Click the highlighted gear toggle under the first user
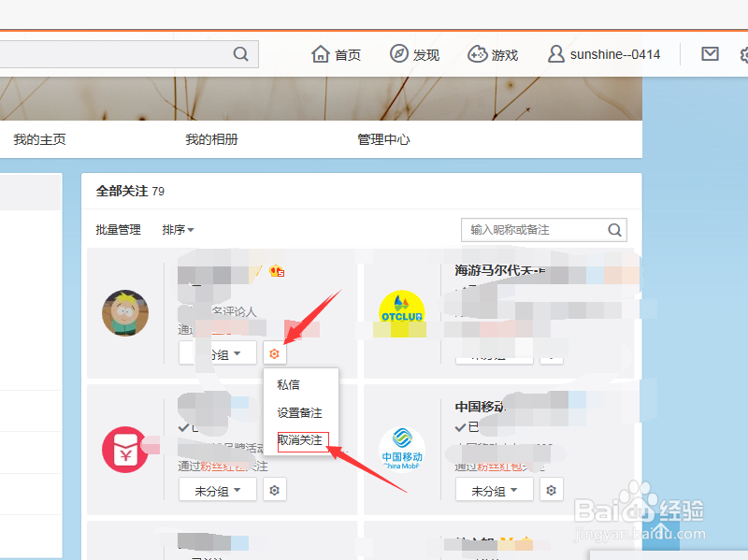The height and width of the screenshot is (560, 748). [x=274, y=353]
